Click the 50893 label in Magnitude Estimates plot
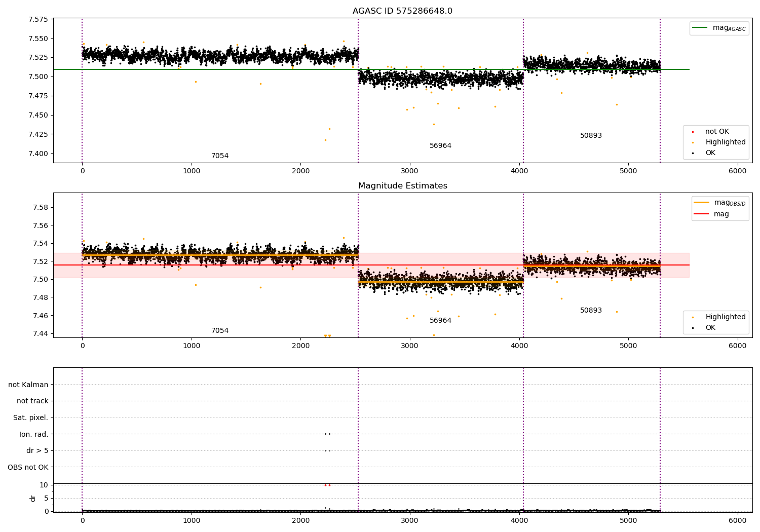This screenshot has width=760, height=532. pos(591,311)
